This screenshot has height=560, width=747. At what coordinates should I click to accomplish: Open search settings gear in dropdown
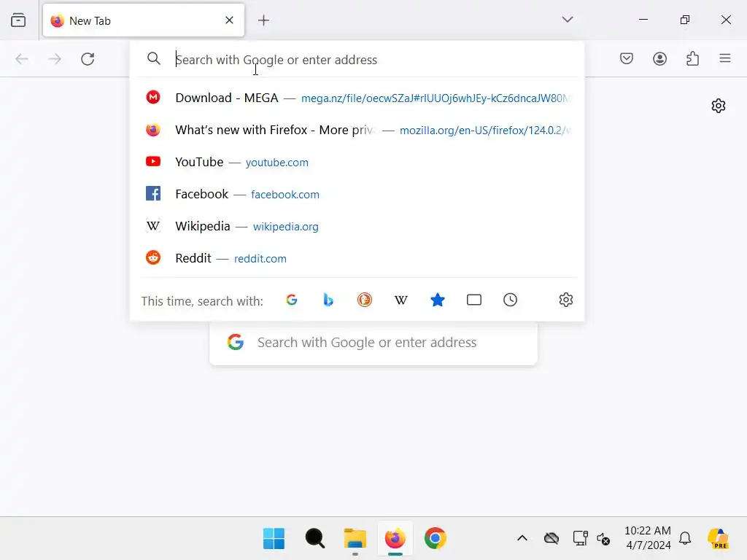point(565,300)
